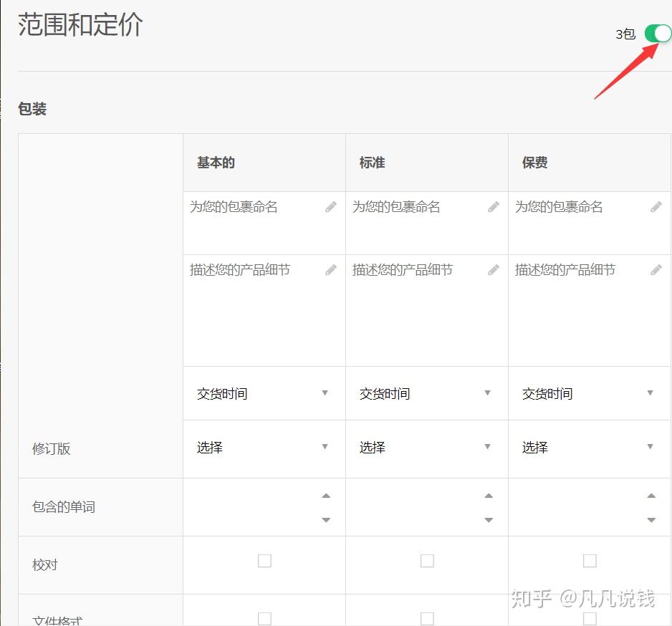The width and height of the screenshot is (672, 626).
Task: Open 修订版 选择 dropdown for 基本的
Action: pos(264,448)
